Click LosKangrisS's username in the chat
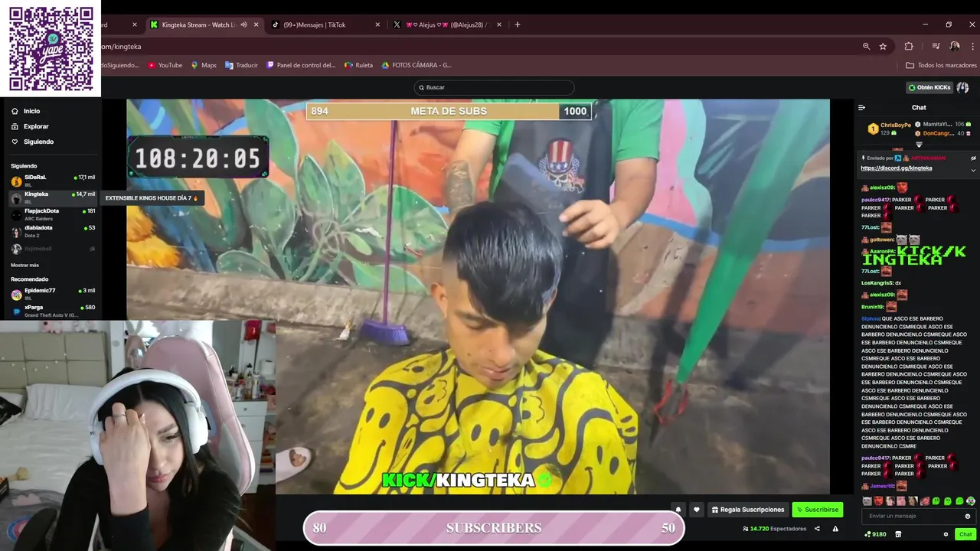Image resolution: width=980 pixels, height=551 pixels. click(877, 283)
